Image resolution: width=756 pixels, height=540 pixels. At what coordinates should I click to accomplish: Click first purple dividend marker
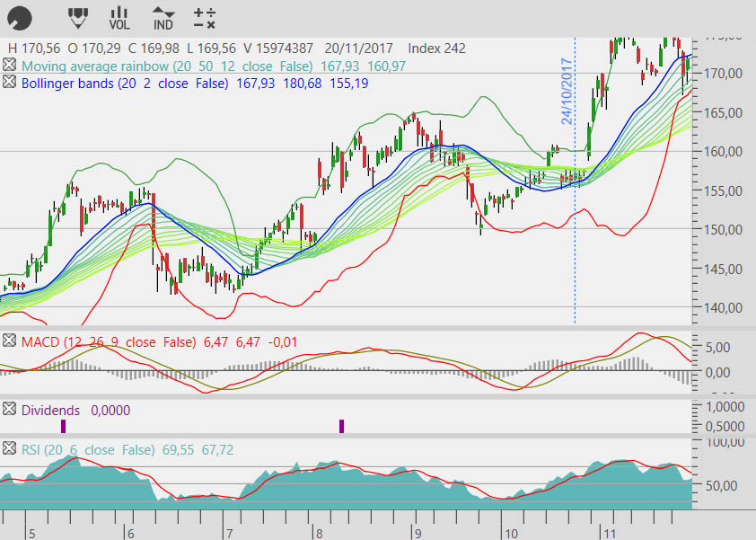[63, 426]
